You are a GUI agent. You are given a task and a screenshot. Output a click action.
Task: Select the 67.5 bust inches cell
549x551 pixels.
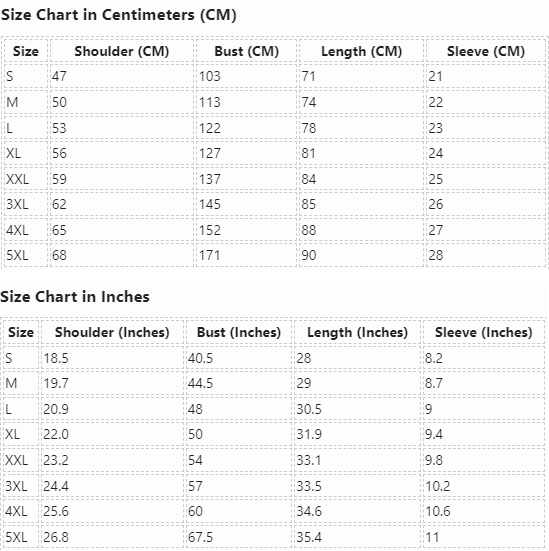coord(239,537)
